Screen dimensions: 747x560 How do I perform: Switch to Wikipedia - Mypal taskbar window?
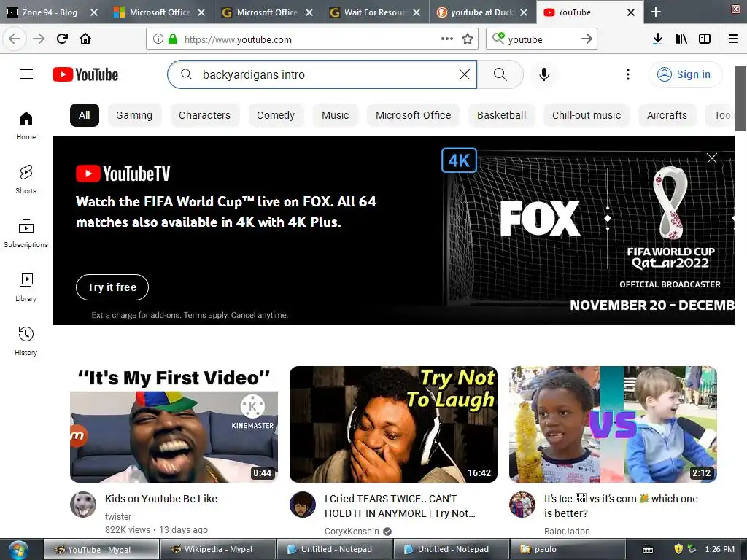click(217, 549)
